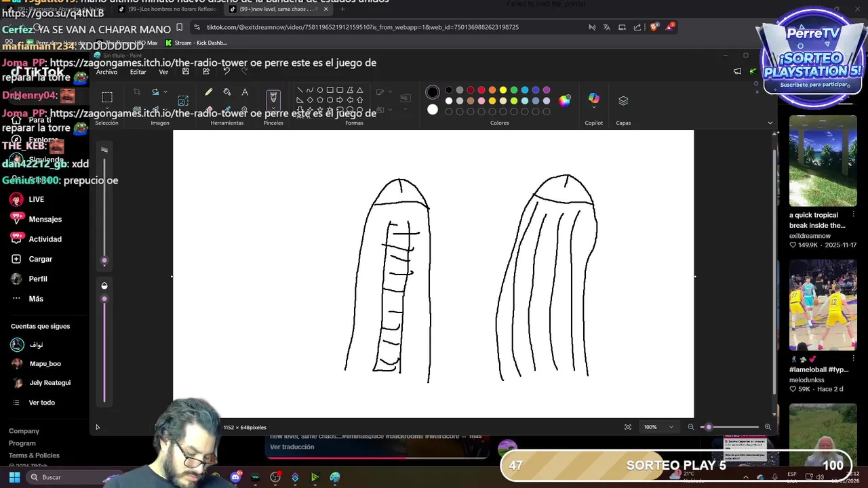Pick the pentagon shape
The height and width of the screenshot is (488, 868).
pos(320,100)
